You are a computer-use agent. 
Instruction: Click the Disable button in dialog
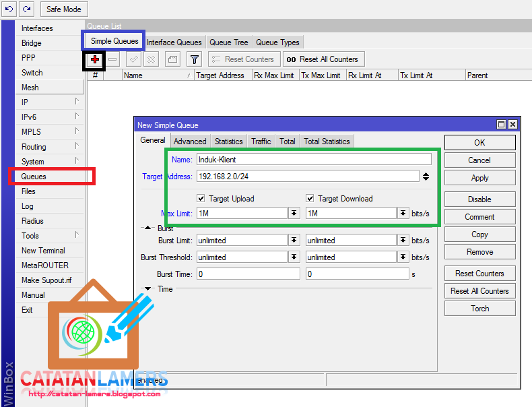tap(479, 199)
